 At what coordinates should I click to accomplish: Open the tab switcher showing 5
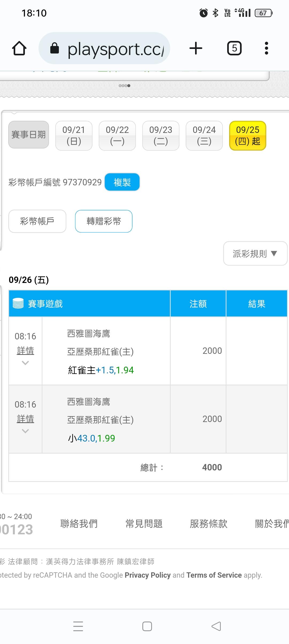pyautogui.click(x=234, y=48)
